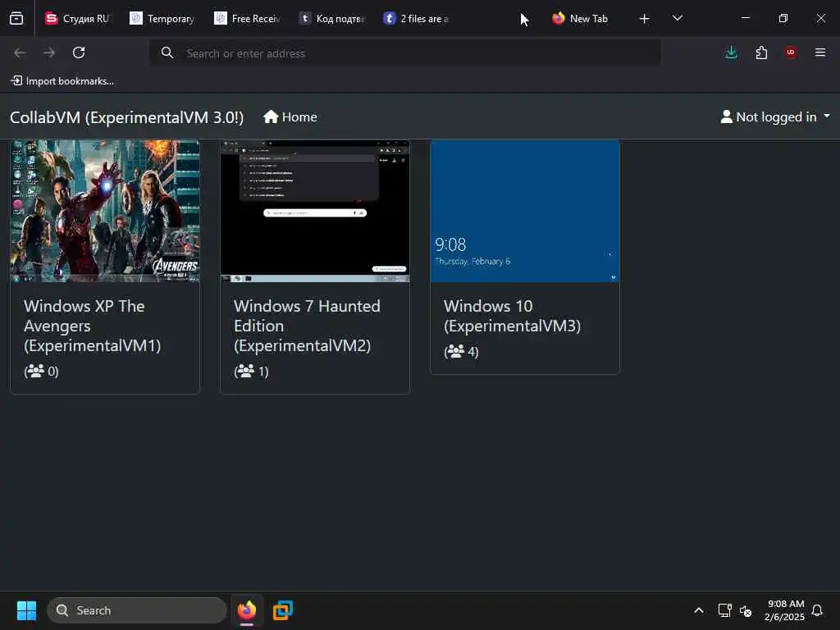This screenshot has height=630, width=840.
Task: Click Import bookmarks link
Action: [62, 81]
